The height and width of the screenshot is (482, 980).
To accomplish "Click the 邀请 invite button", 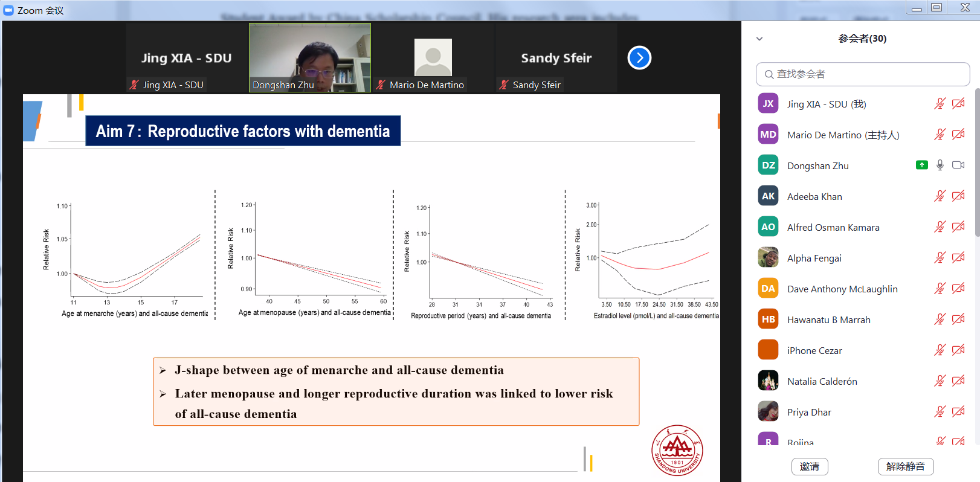I will pos(810,466).
